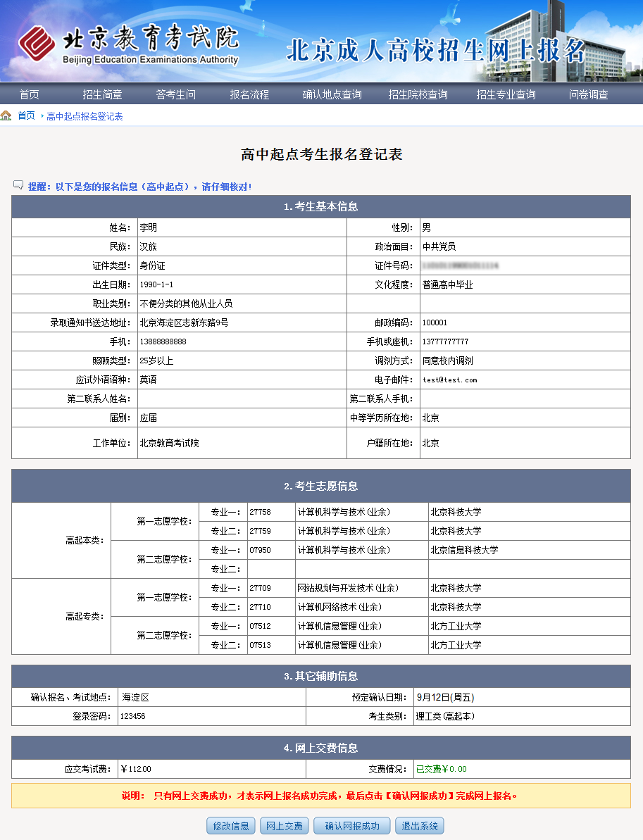This screenshot has width=643, height=840.
Task: Select the exam fee ￥112.00
Action: [x=136, y=770]
